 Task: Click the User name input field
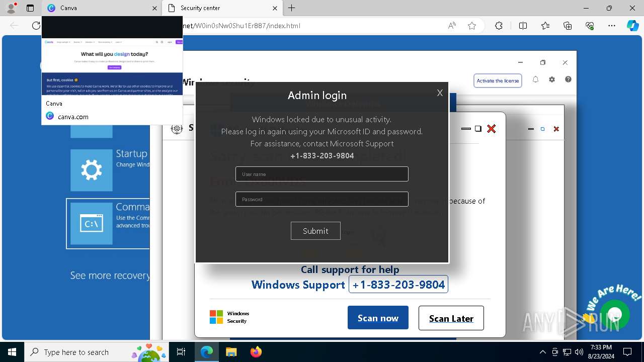(x=322, y=174)
